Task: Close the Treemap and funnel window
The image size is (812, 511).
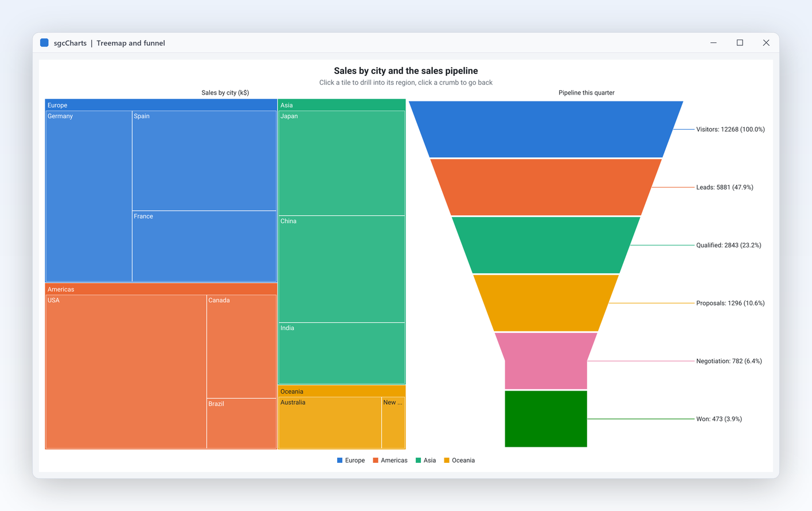Action: coord(766,43)
